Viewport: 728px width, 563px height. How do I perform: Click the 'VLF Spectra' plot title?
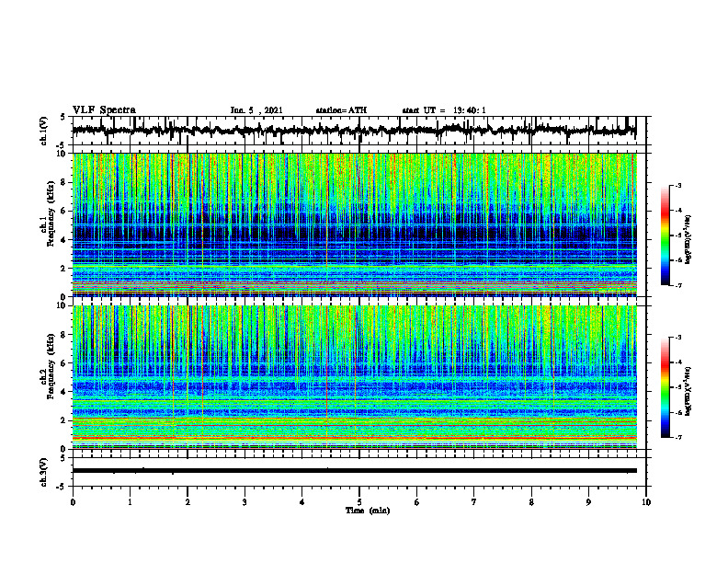104,110
